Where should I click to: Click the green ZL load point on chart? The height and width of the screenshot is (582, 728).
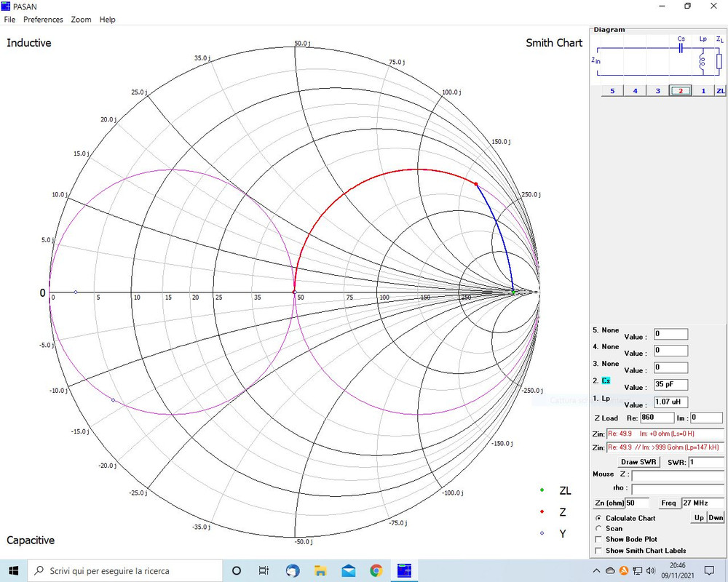[513, 292]
